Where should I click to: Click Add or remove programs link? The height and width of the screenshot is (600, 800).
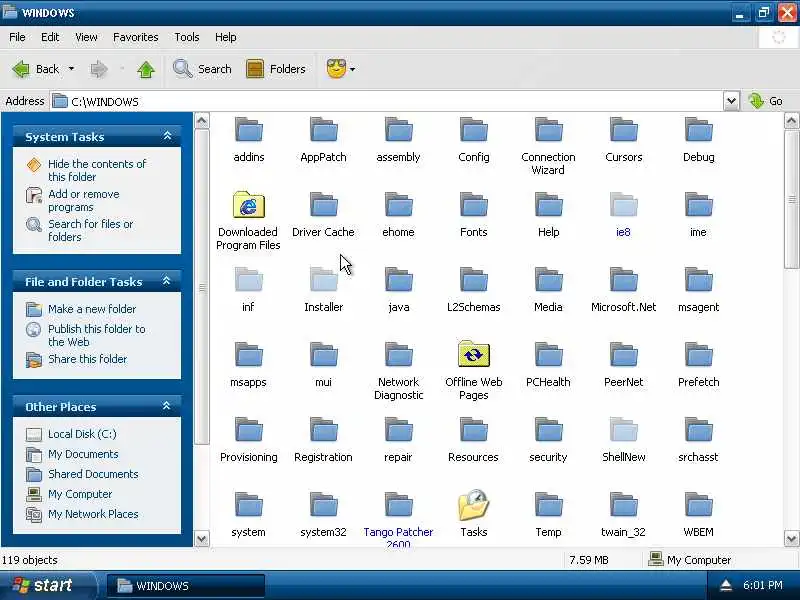[x=84, y=201]
